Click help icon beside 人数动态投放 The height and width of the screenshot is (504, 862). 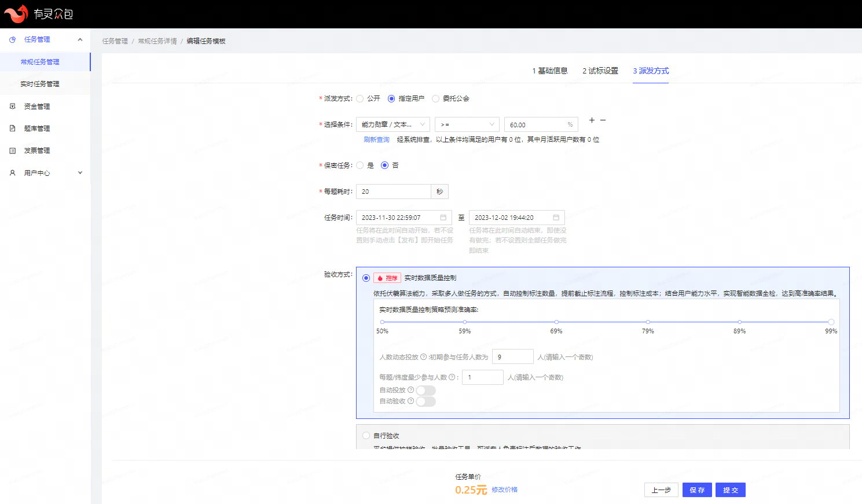tap(423, 357)
